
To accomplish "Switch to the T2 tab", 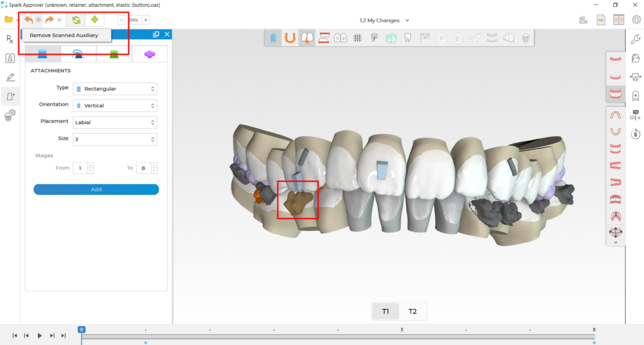I will tap(413, 311).
